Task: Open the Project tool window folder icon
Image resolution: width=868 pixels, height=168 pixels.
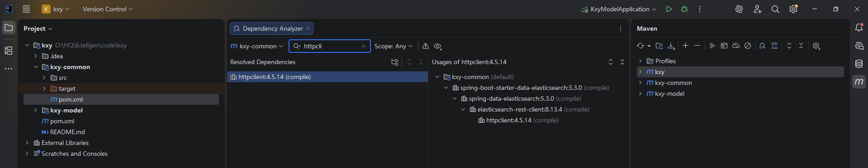Action: coord(9,28)
